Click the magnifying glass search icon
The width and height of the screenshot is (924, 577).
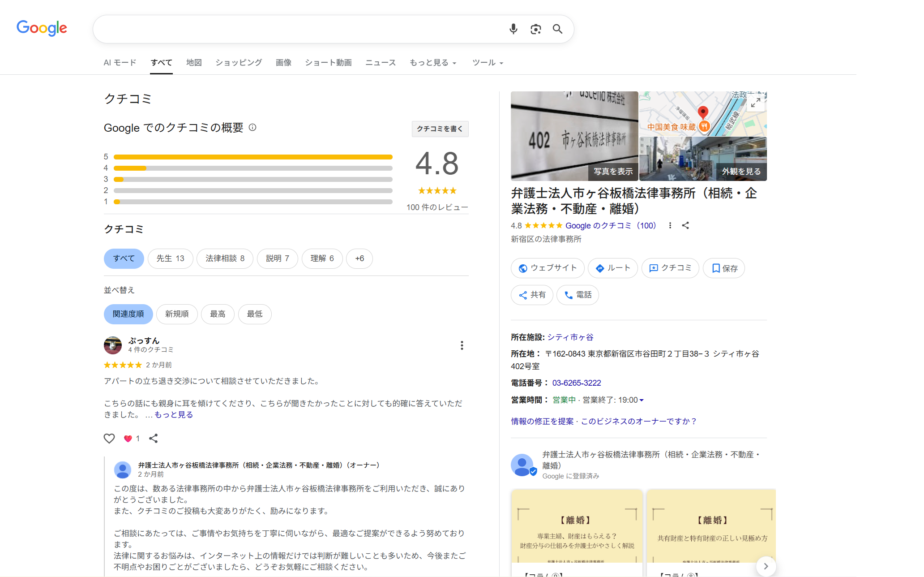(x=557, y=29)
